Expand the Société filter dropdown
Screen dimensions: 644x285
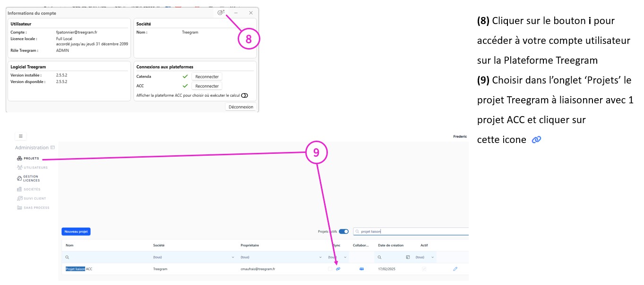coord(233,257)
